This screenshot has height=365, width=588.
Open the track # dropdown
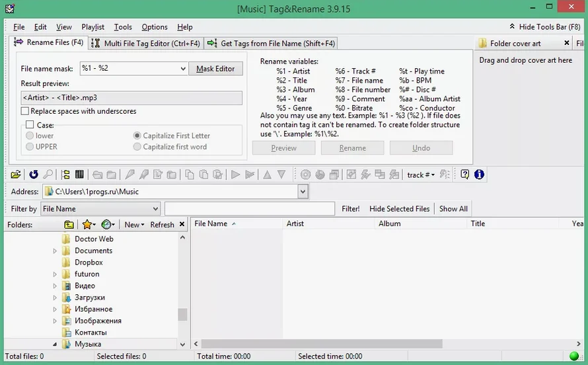pos(421,175)
